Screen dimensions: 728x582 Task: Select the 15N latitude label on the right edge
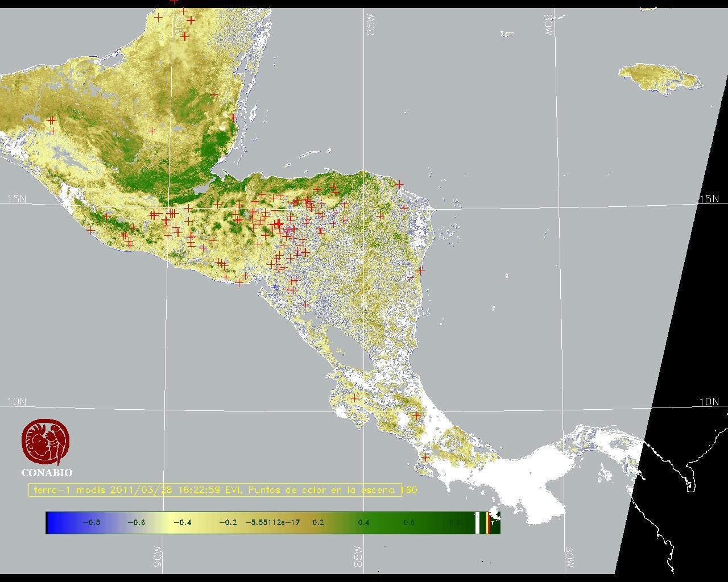pyautogui.click(x=709, y=199)
